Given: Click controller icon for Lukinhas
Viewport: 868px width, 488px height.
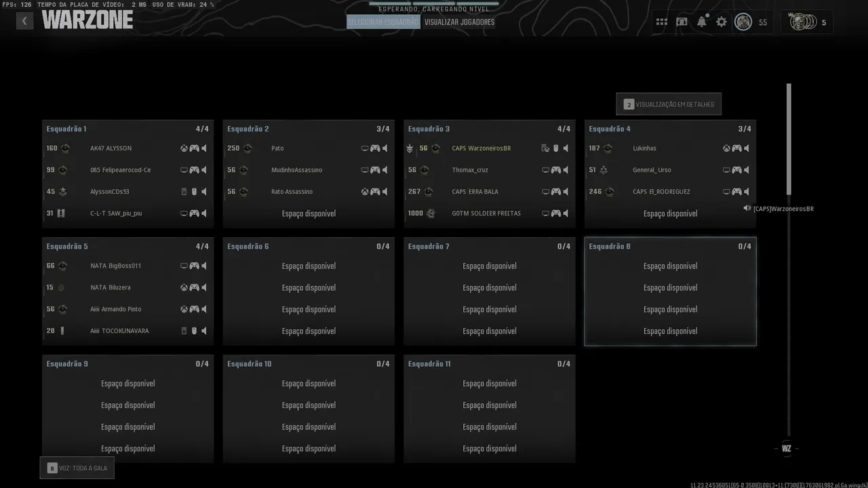Looking at the screenshot, I should coord(736,148).
